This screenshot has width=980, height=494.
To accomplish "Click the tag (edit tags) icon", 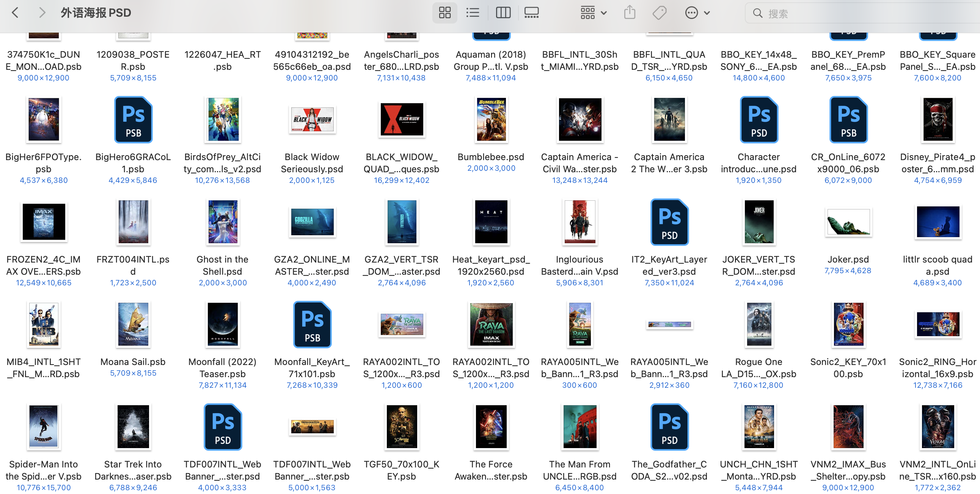I will [659, 13].
